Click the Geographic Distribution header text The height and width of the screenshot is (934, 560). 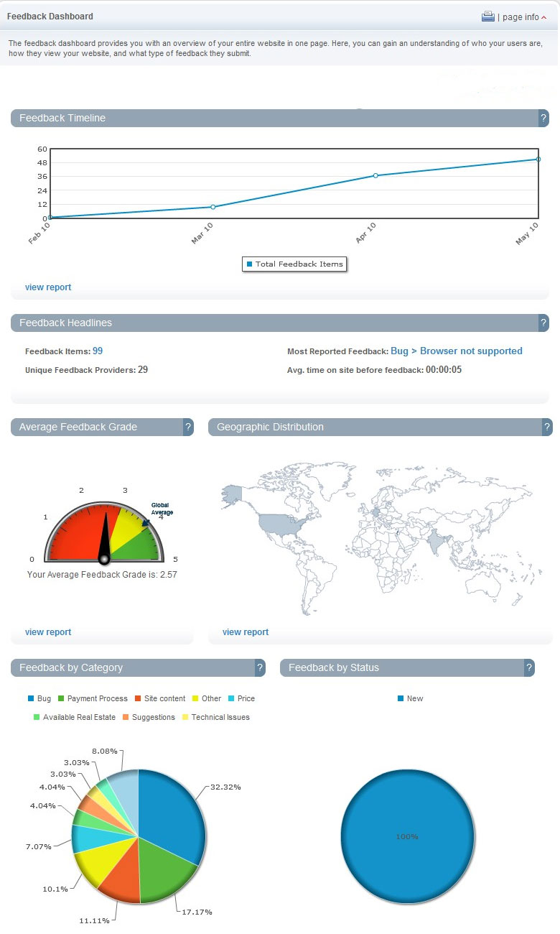tap(271, 427)
